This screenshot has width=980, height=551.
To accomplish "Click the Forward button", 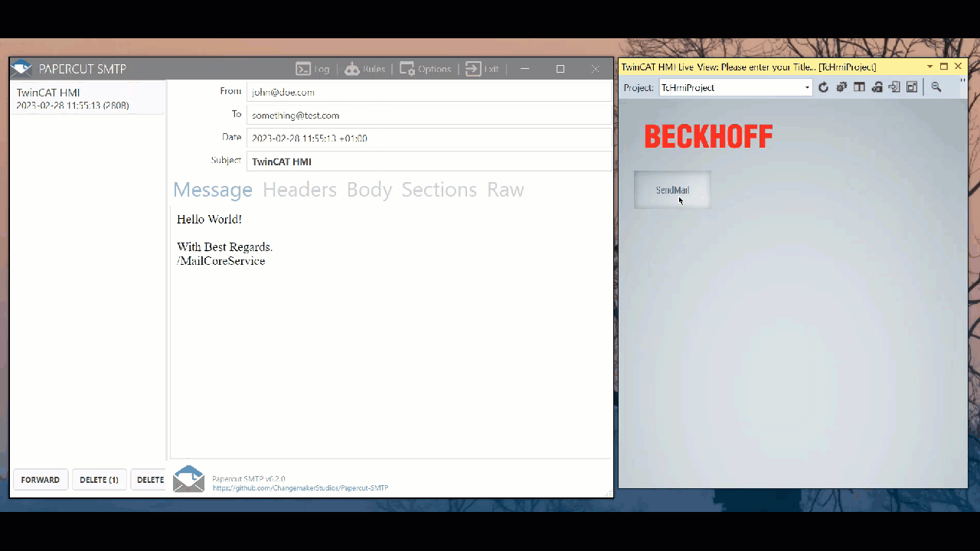I will pyautogui.click(x=41, y=480).
